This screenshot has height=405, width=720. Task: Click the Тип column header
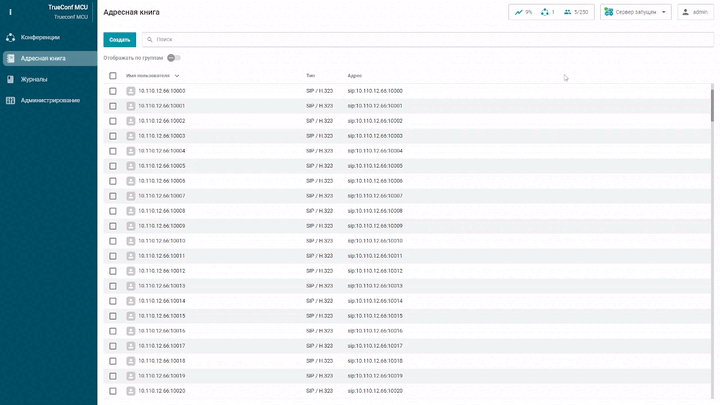310,76
